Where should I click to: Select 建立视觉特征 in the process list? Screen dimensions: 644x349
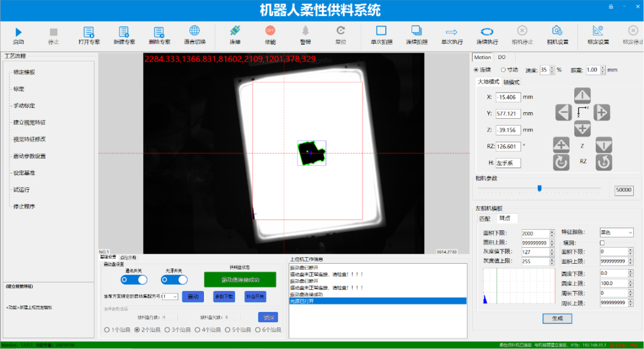click(x=29, y=122)
